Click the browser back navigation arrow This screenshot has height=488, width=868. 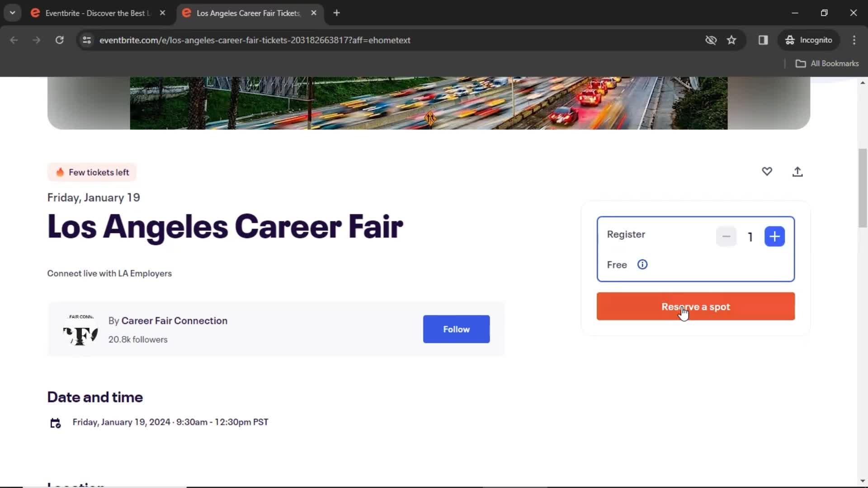click(x=14, y=40)
